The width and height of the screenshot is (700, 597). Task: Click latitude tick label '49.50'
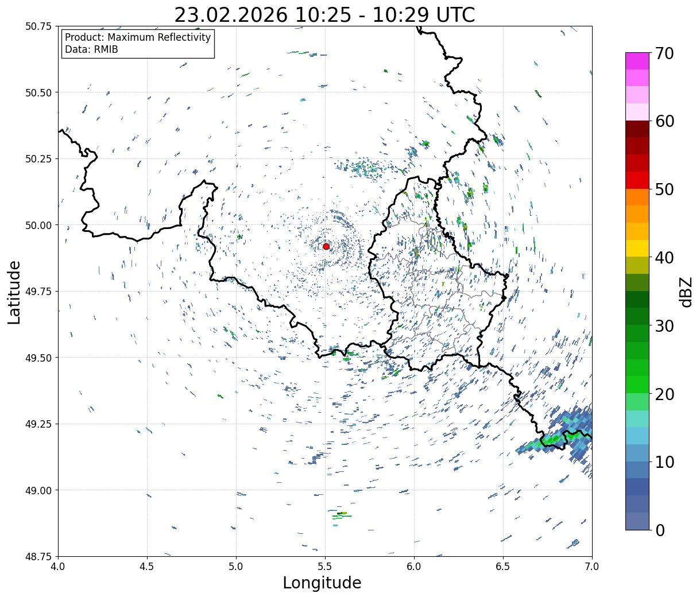[38, 358]
